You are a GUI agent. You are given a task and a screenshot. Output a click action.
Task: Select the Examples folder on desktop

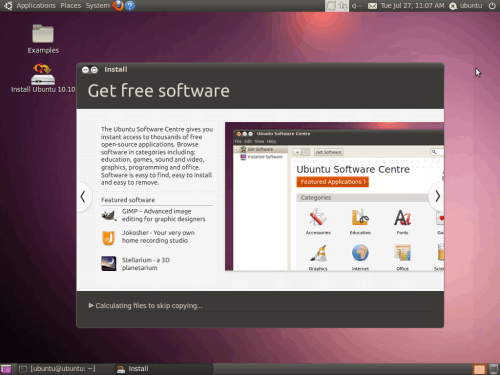43,39
